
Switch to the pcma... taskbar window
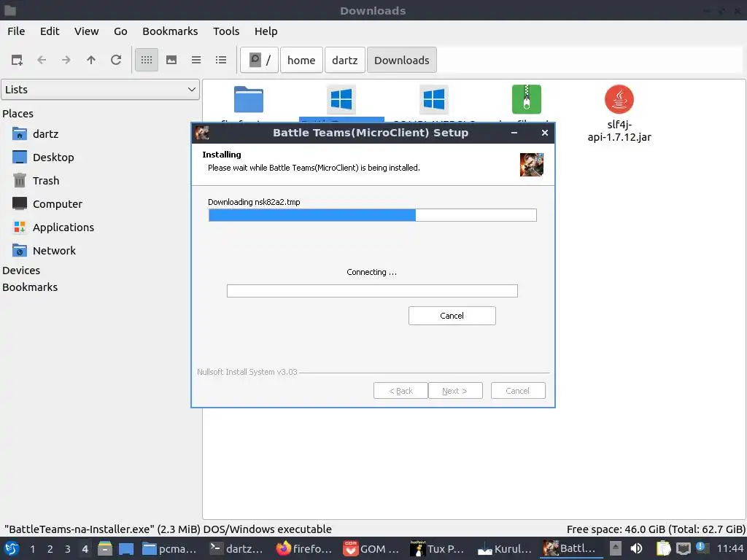[x=169, y=548]
